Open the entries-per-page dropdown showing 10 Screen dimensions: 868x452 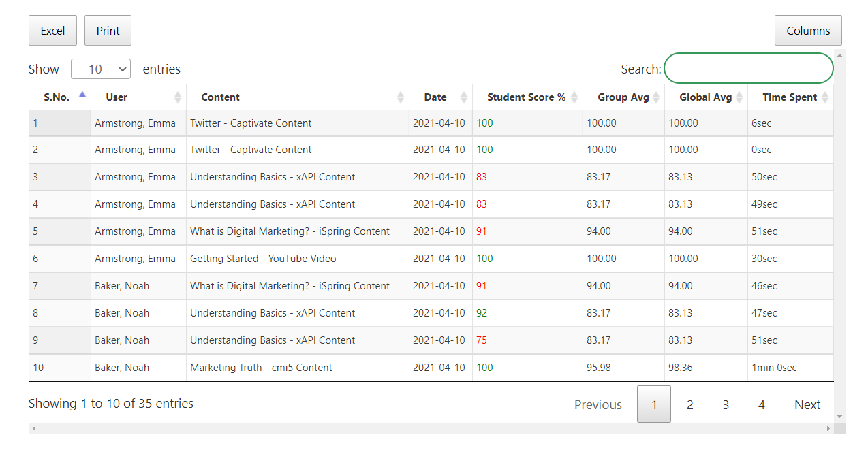click(101, 69)
